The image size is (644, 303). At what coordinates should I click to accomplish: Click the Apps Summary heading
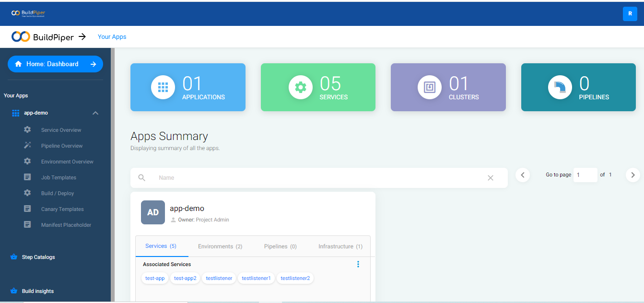coord(169,136)
